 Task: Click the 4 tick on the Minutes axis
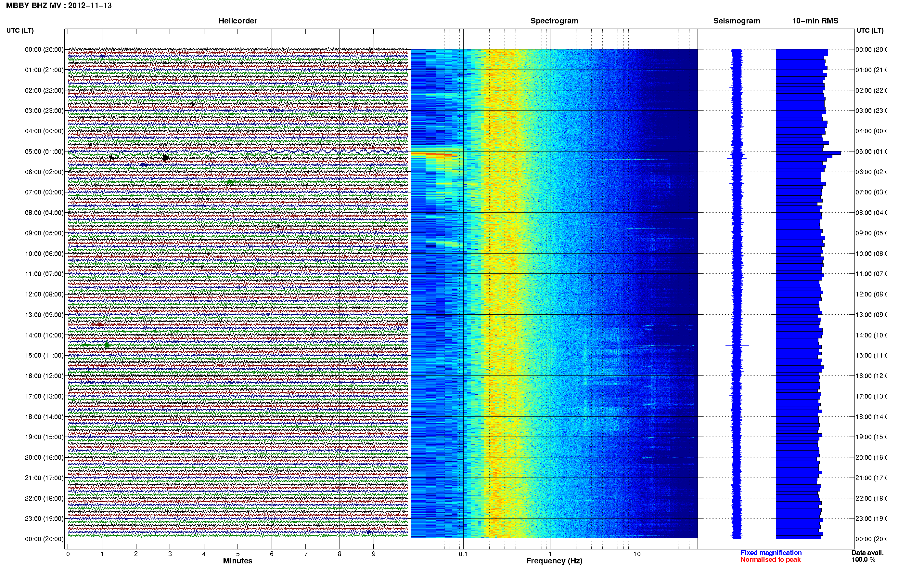pos(204,554)
